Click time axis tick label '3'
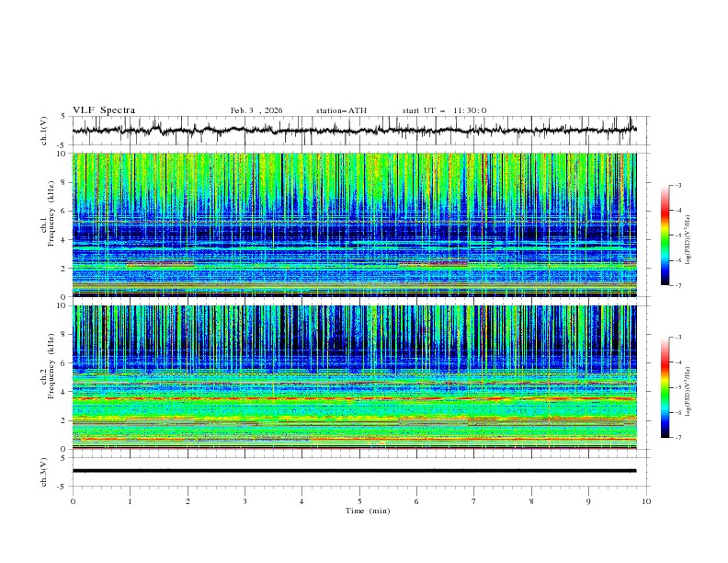The width and height of the screenshot is (728, 563). 245,501
